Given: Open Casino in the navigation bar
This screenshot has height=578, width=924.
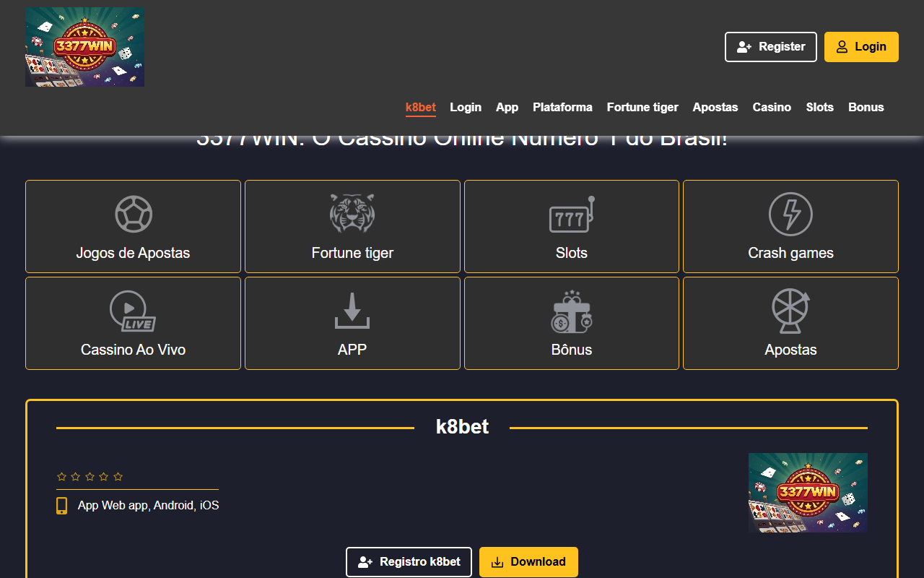Looking at the screenshot, I should pos(772,107).
